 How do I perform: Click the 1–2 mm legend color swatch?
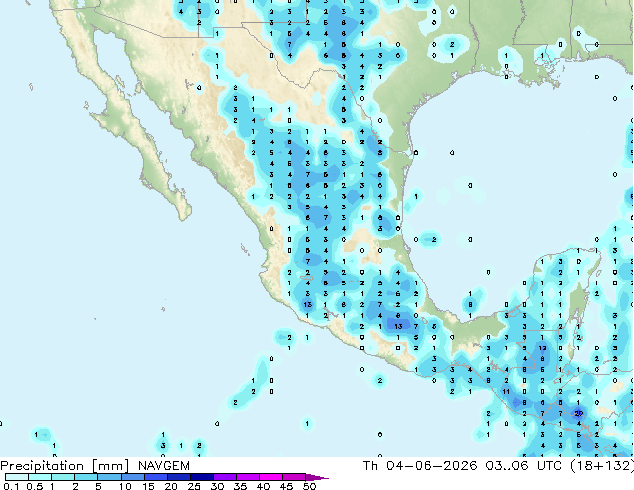click(63, 477)
